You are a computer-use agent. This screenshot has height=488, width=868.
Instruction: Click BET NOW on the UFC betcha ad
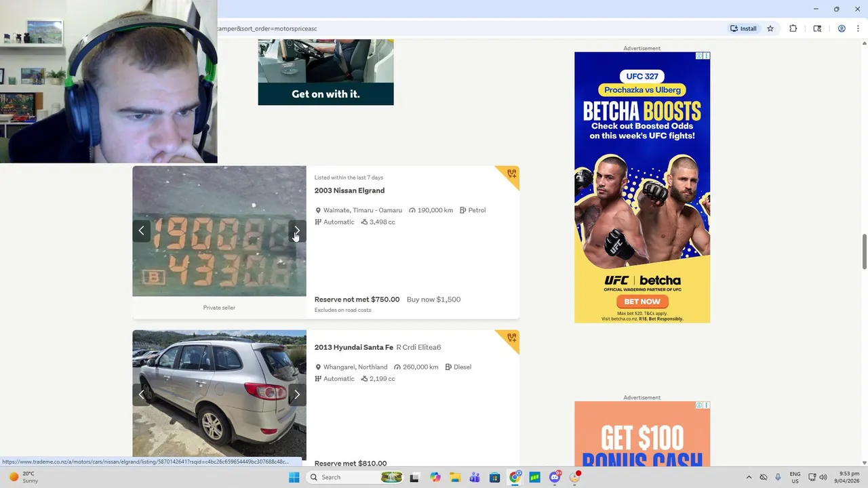tap(642, 302)
